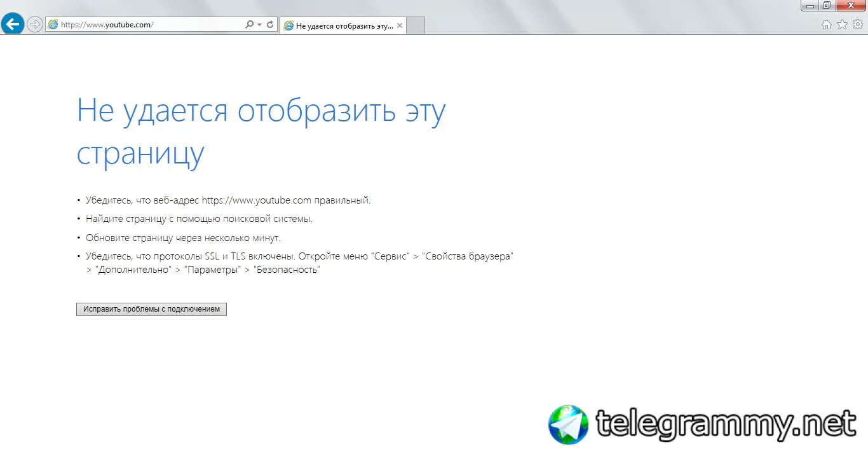Viewport: 868px width, 463px height.
Task: Go to the home page via Home icon
Action: click(827, 25)
